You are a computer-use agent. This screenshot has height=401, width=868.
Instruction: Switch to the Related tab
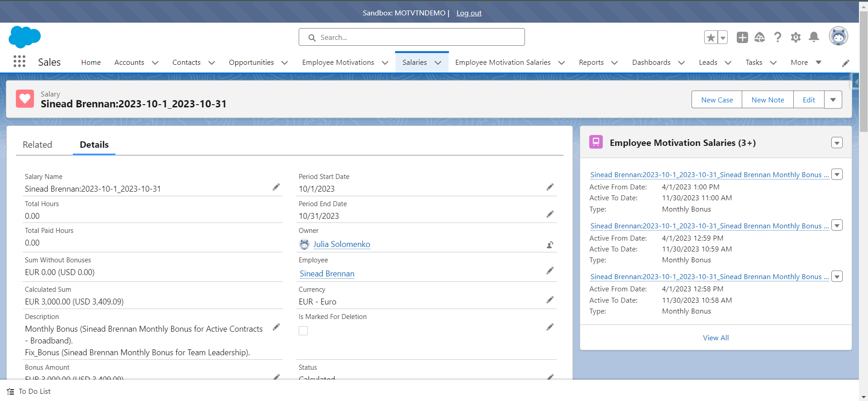38,145
